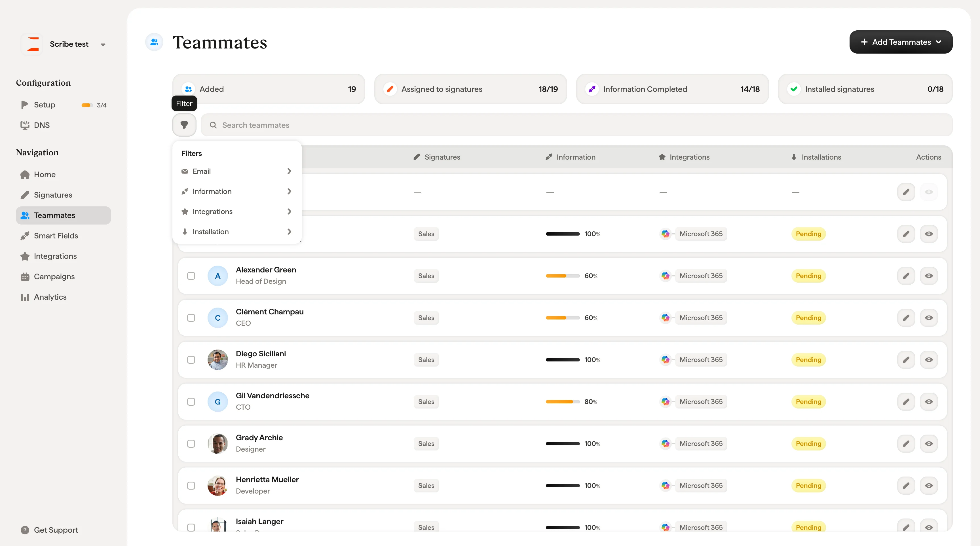This screenshot has width=980, height=546.
Task: Expand the Email filter submenu chevron
Action: point(289,171)
